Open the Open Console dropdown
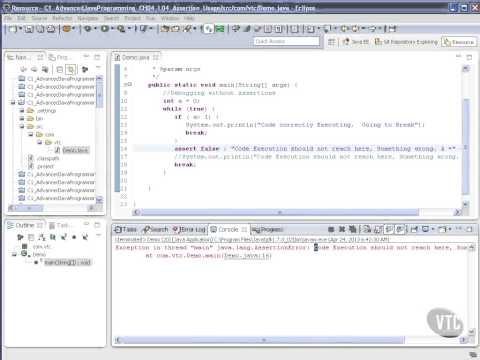 point(449,229)
